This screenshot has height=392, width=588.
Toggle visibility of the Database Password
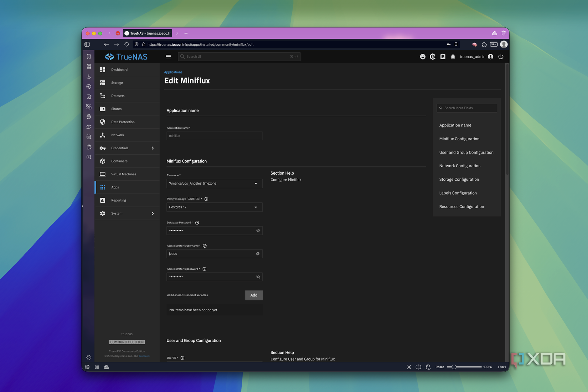point(258,231)
